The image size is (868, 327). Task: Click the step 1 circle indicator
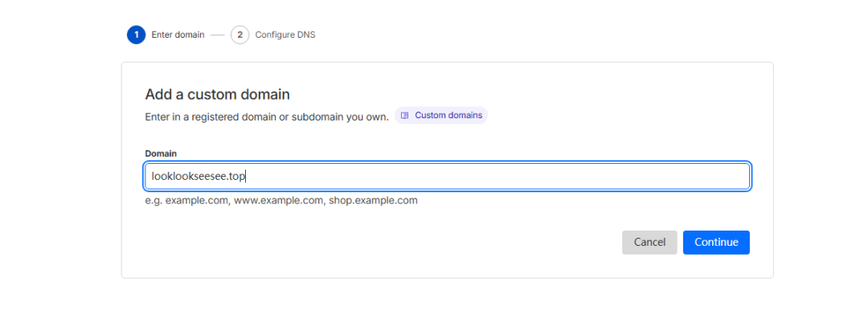click(x=137, y=35)
